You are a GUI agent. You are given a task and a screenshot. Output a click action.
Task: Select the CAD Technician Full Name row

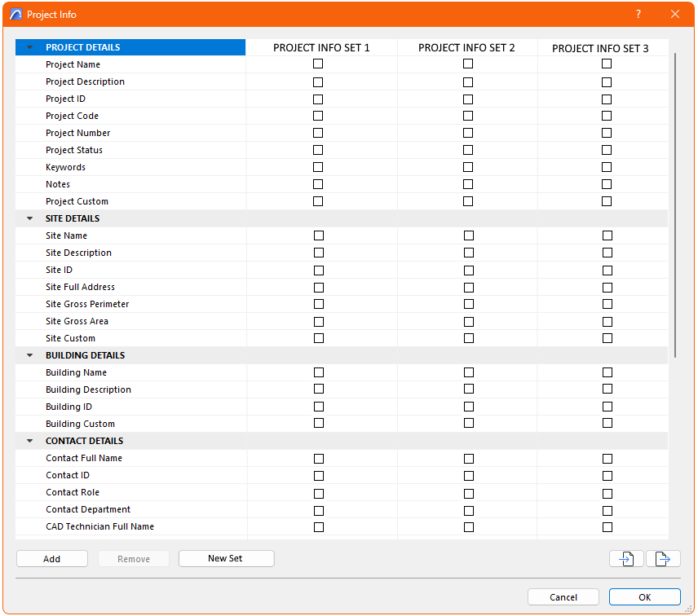click(99, 526)
